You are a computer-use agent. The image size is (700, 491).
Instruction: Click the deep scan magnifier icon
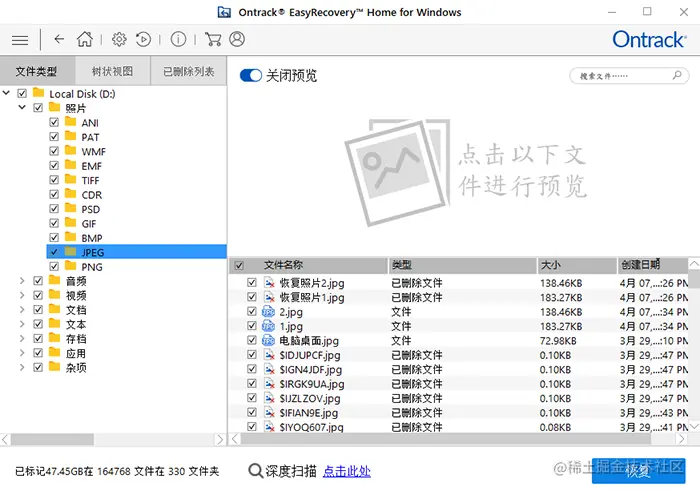255,470
